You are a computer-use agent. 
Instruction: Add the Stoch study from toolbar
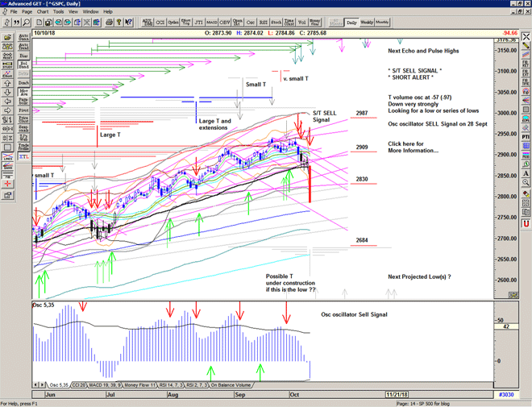[x=276, y=22]
